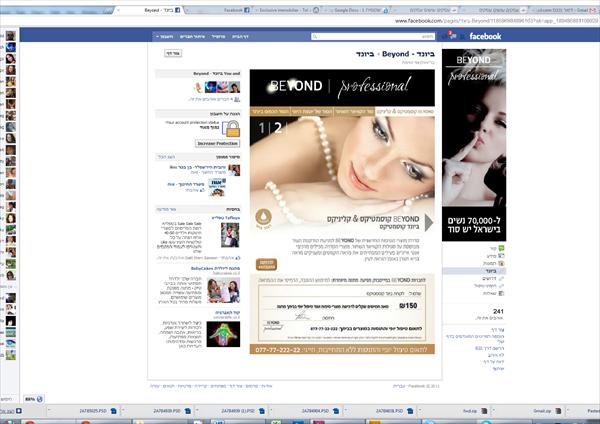The image size is (600, 424).
Task: Open downloaded file 2A784939 (1).PSD
Action: pos(238,411)
